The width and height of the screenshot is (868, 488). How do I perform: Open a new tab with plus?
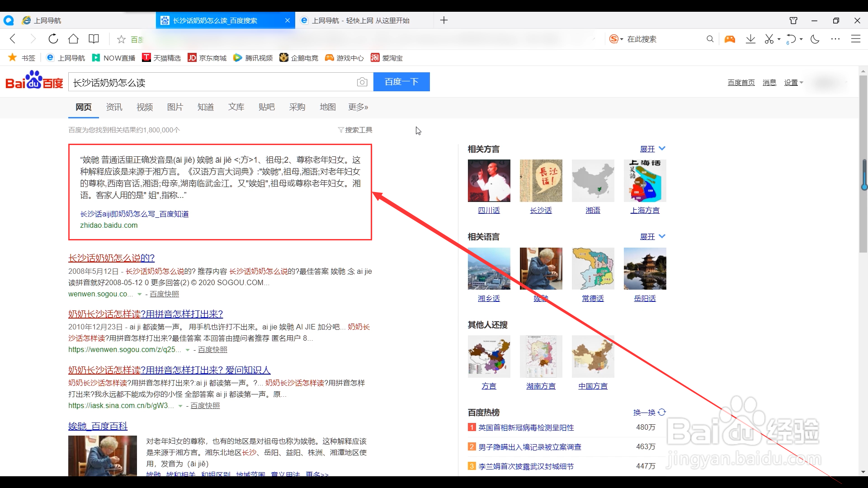[x=444, y=20]
